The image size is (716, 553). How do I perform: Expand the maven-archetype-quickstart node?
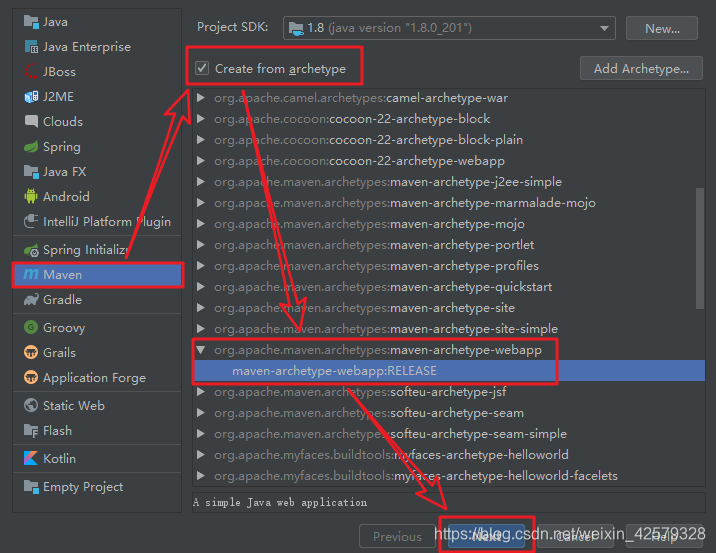point(200,286)
